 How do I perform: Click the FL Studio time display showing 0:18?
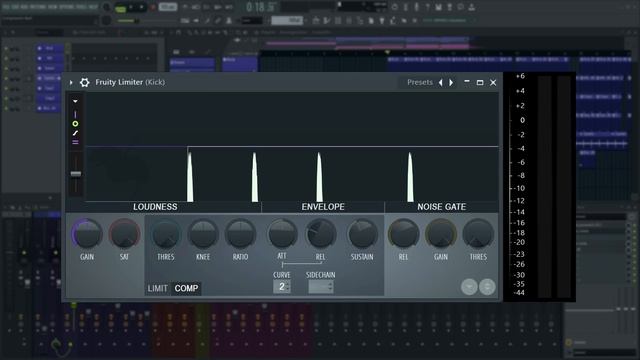[x=261, y=7]
